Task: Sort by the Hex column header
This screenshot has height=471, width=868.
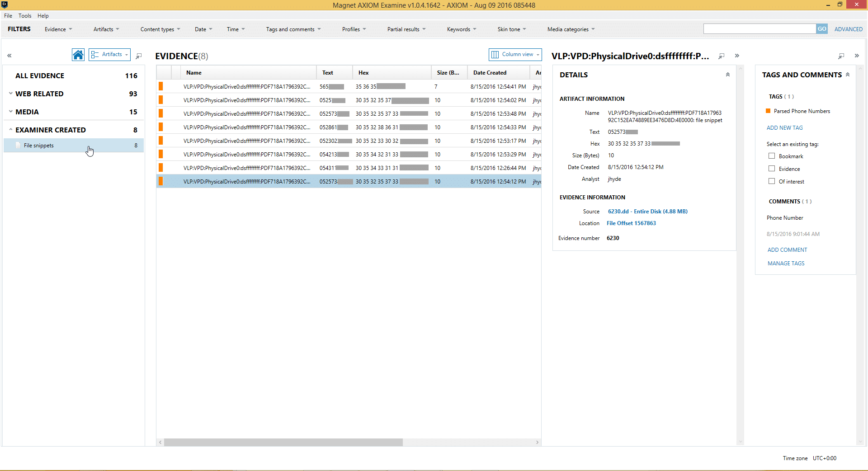Action: pos(392,73)
